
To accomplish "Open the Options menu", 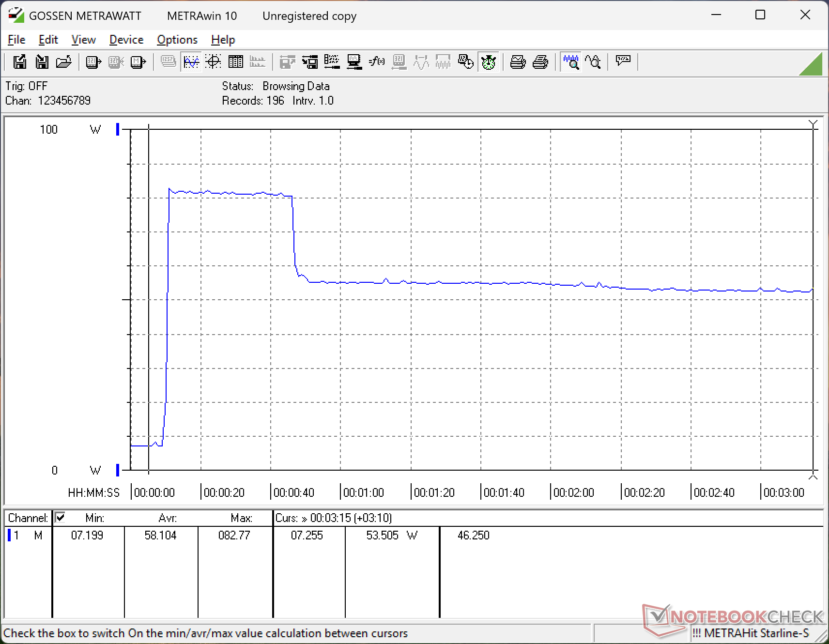I will 177,40.
